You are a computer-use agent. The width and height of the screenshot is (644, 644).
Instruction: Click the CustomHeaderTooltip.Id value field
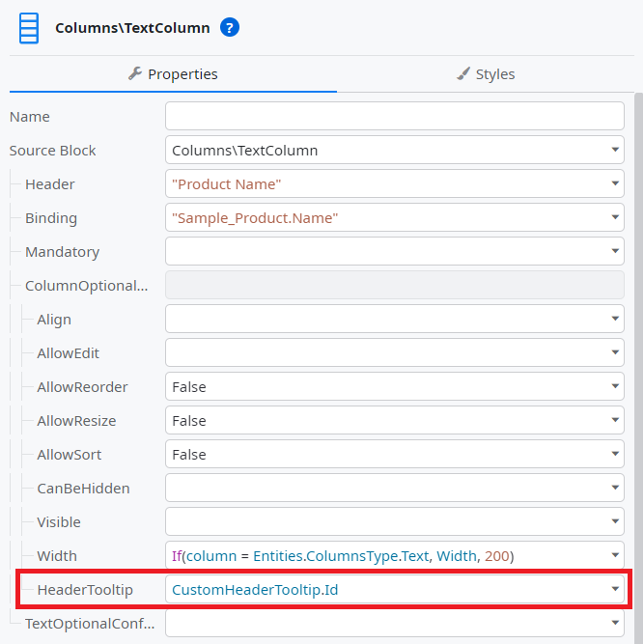(395, 589)
